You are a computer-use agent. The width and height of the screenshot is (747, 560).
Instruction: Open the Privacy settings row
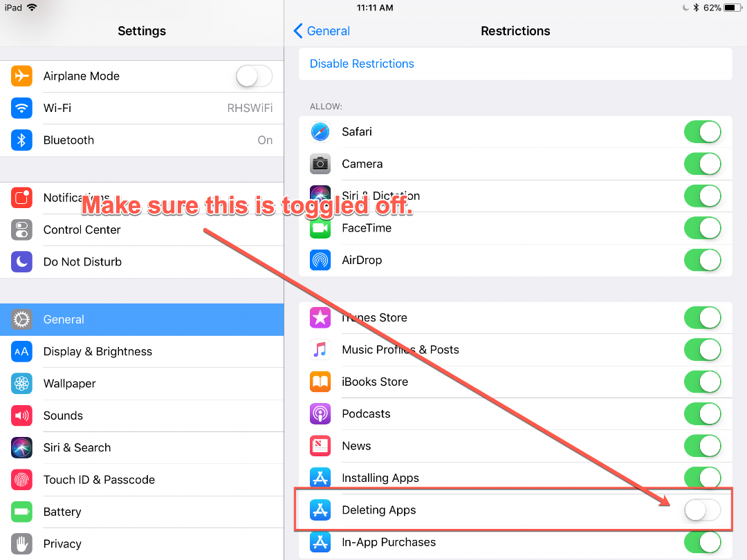142,544
